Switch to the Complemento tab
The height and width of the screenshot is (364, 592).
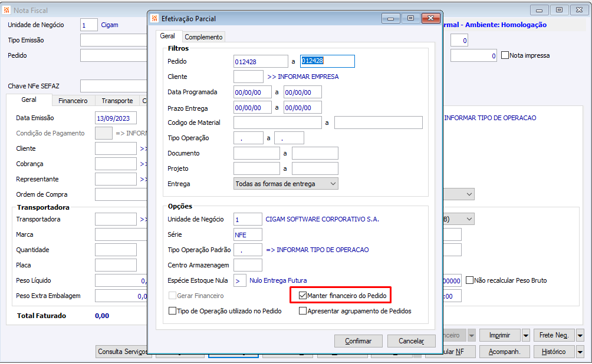click(x=203, y=37)
